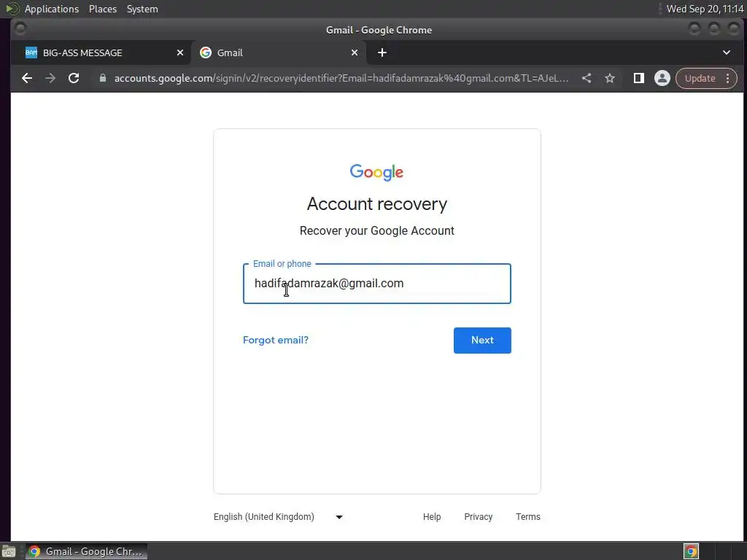Click the Forgot email? link
The height and width of the screenshot is (560, 747).
click(275, 340)
